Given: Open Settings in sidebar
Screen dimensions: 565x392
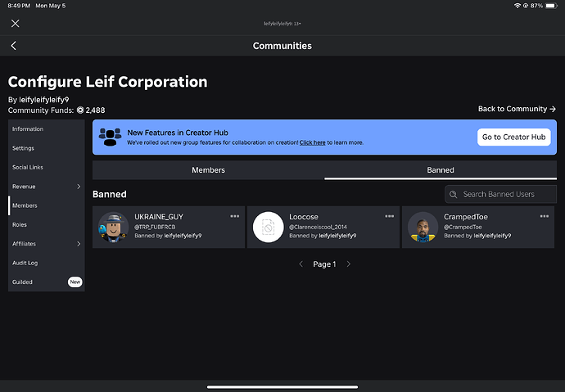Looking at the screenshot, I should [47, 148].
